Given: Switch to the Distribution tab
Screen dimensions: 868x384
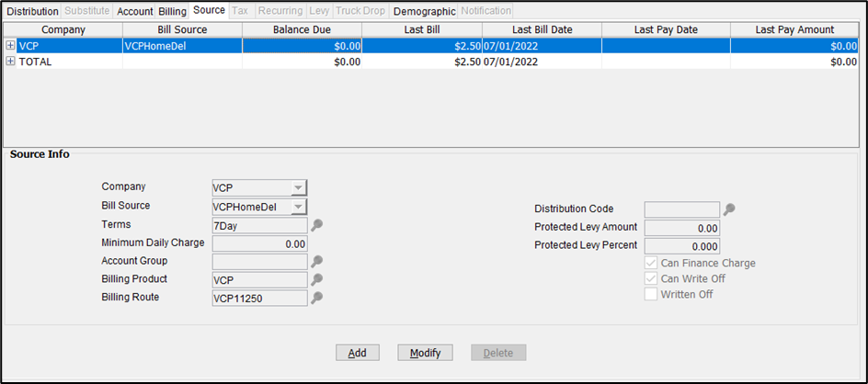Looking at the screenshot, I should coord(32,11).
